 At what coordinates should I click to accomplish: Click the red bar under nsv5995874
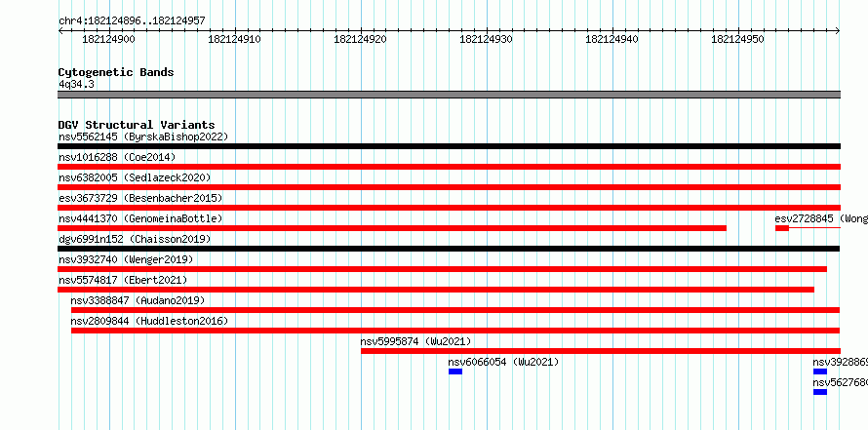click(x=601, y=351)
